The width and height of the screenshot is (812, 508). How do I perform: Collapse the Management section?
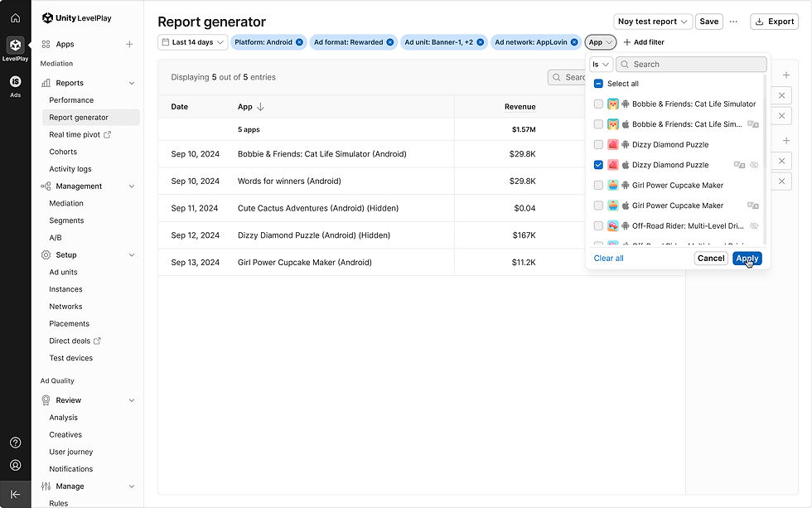[x=132, y=186]
